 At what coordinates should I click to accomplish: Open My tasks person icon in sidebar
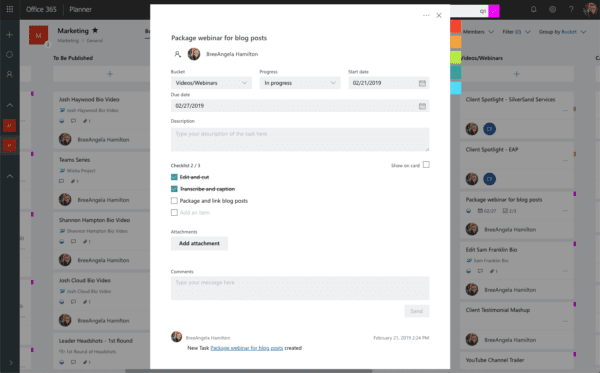(x=10, y=74)
